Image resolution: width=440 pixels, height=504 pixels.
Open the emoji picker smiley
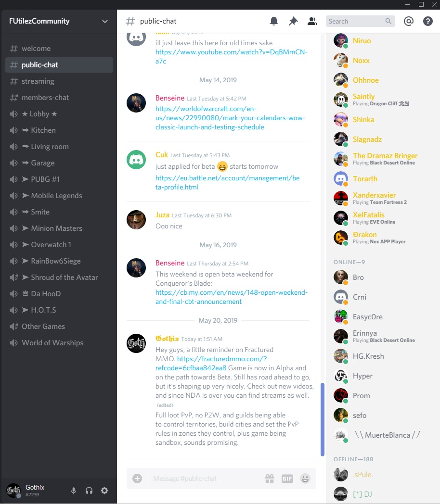tap(305, 479)
